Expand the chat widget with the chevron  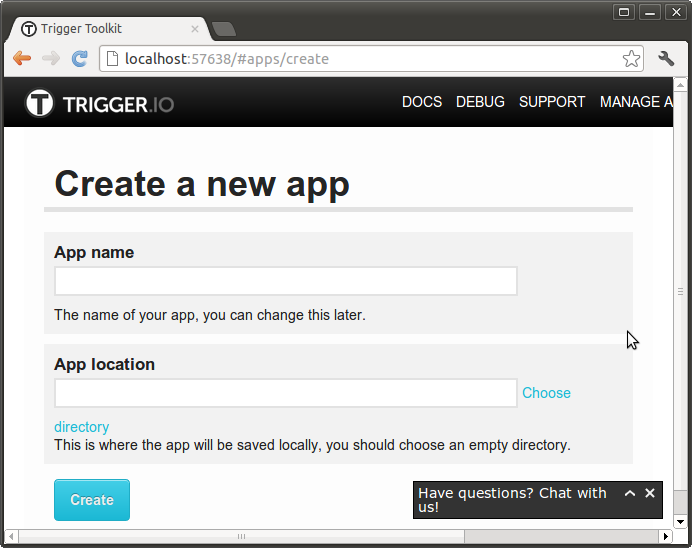point(630,493)
